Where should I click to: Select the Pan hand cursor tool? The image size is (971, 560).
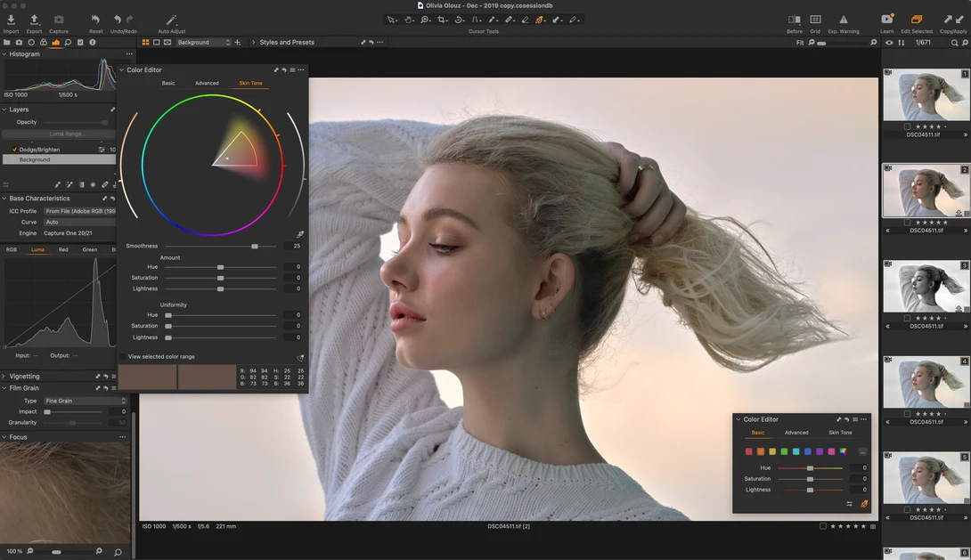coord(409,20)
